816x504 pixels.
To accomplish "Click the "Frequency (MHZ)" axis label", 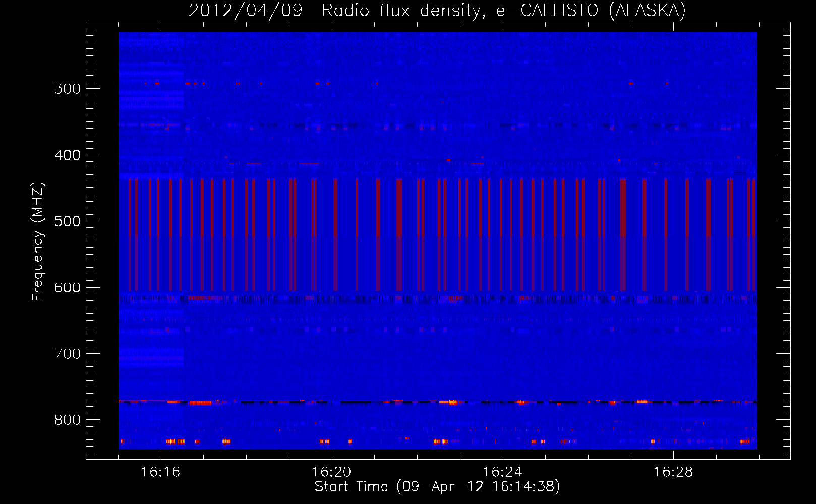I will (x=38, y=242).
